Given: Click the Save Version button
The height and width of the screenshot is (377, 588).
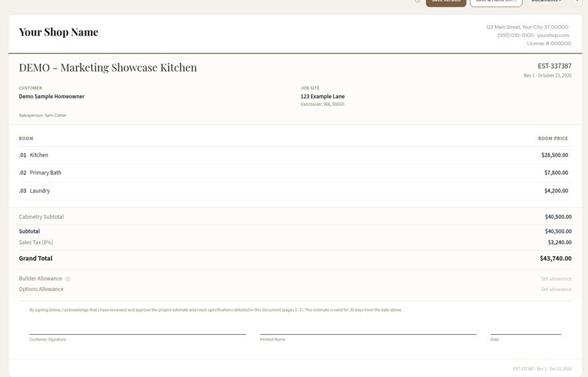Looking at the screenshot, I should point(446,2).
